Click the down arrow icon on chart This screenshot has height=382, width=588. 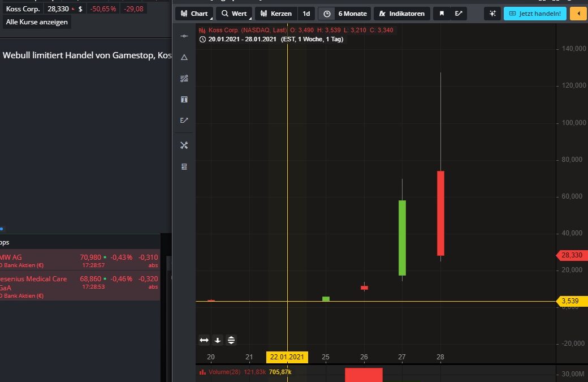[x=218, y=340]
